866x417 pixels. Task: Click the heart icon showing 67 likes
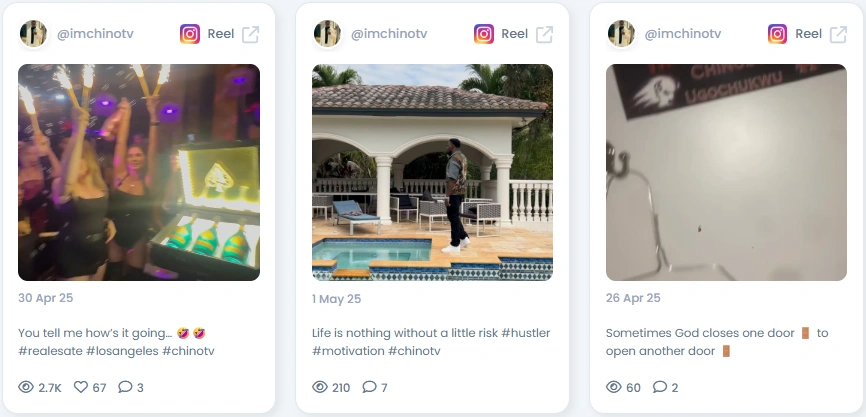coord(81,387)
